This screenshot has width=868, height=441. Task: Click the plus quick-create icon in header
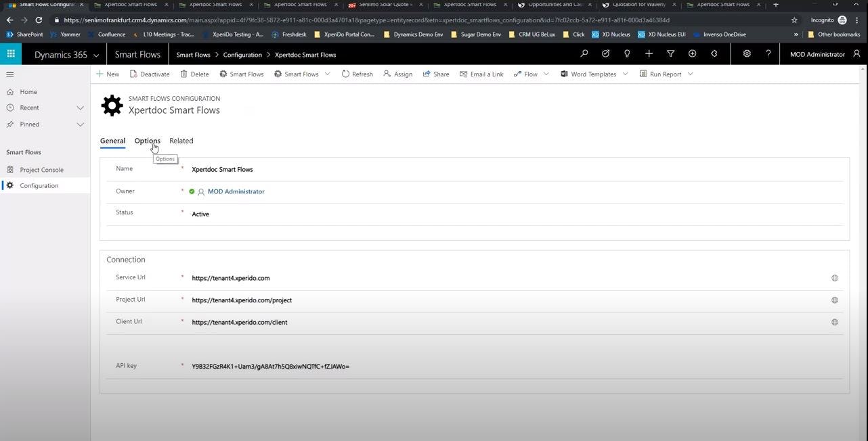click(x=649, y=54)
